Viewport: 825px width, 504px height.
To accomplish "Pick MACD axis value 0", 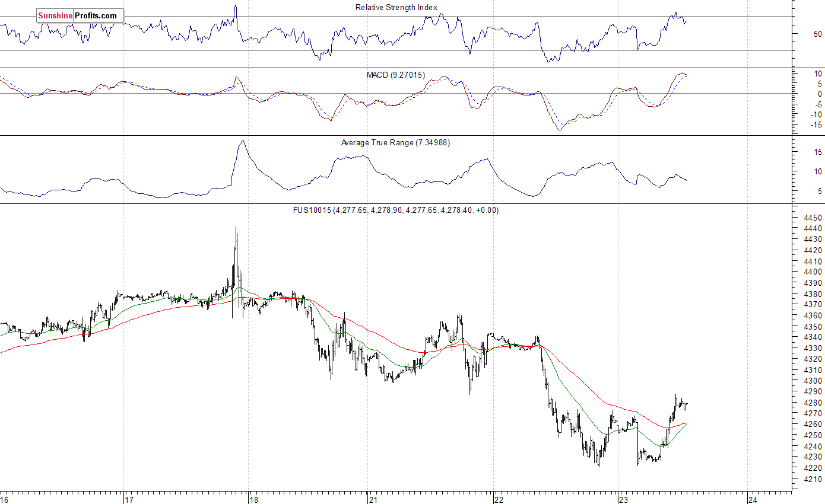I will click(x=820, y=94).
